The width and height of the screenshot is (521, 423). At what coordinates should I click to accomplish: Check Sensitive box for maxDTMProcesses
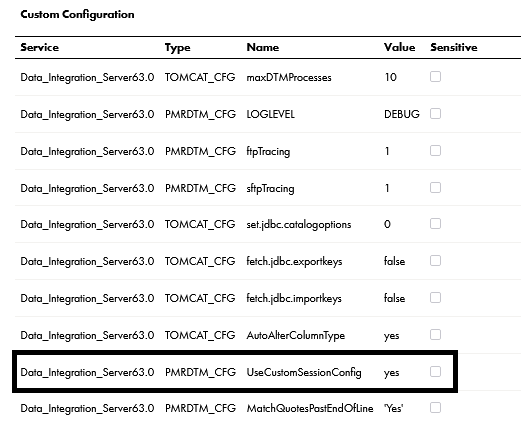(x=435, y=77)
